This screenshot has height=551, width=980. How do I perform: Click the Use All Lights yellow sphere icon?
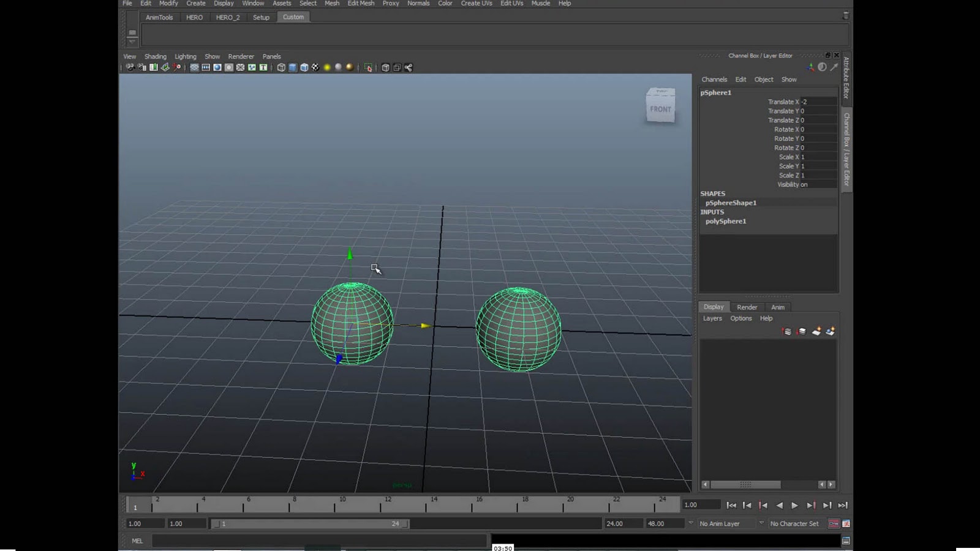pos(327,67)
